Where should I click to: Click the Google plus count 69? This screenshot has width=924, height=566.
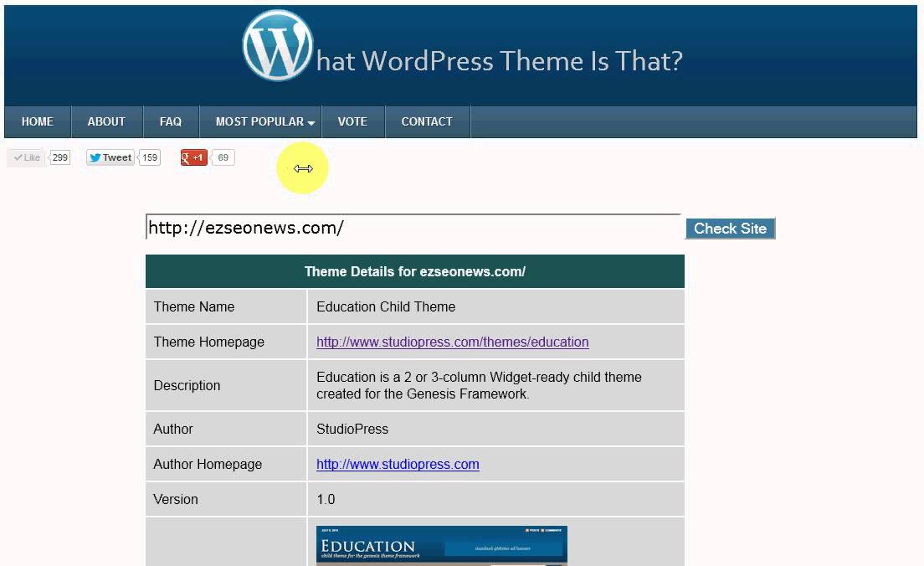[x=223, y=157]
